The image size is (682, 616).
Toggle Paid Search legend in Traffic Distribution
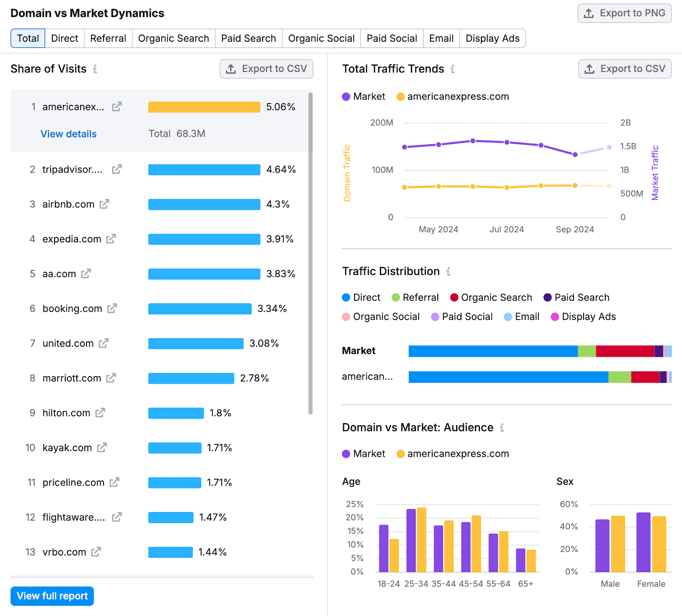[x=576, y=297]
